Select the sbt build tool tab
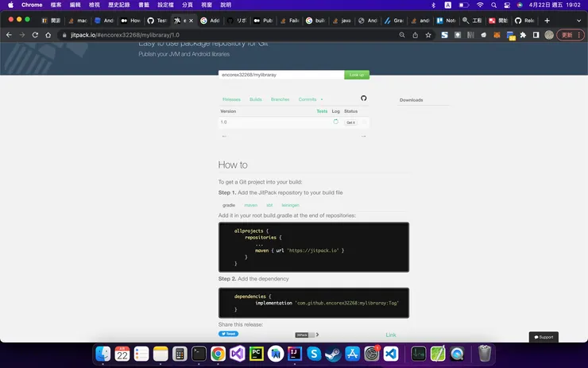Screen dimensions: 588x368 (x=269, y=205)
